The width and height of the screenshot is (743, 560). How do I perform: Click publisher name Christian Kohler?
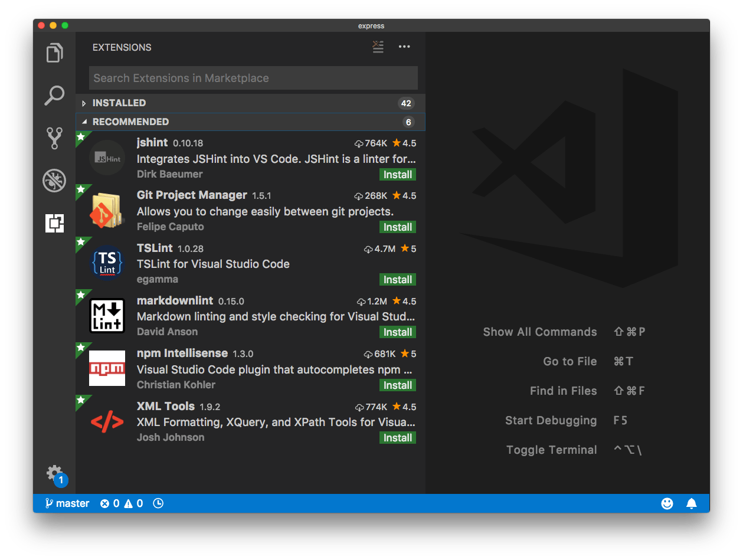pos(176,385)
